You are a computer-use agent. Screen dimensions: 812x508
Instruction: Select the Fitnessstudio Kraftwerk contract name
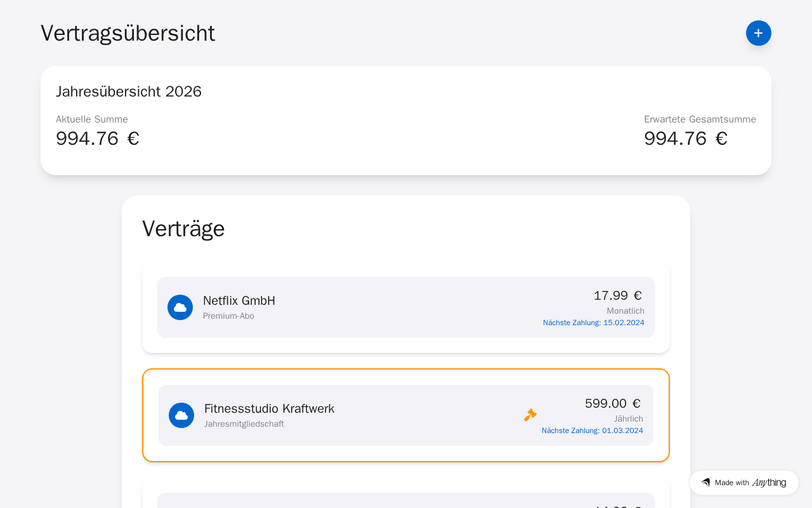269,409
